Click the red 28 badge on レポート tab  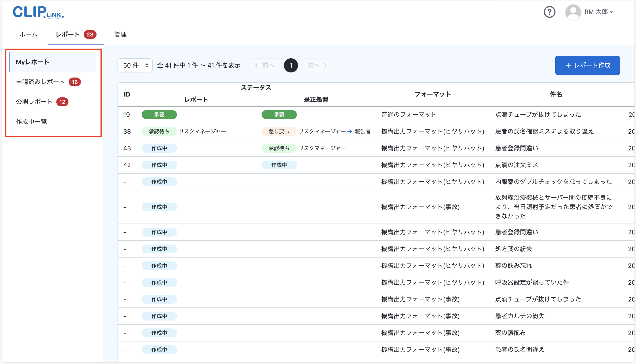click(x=91, y=34)
